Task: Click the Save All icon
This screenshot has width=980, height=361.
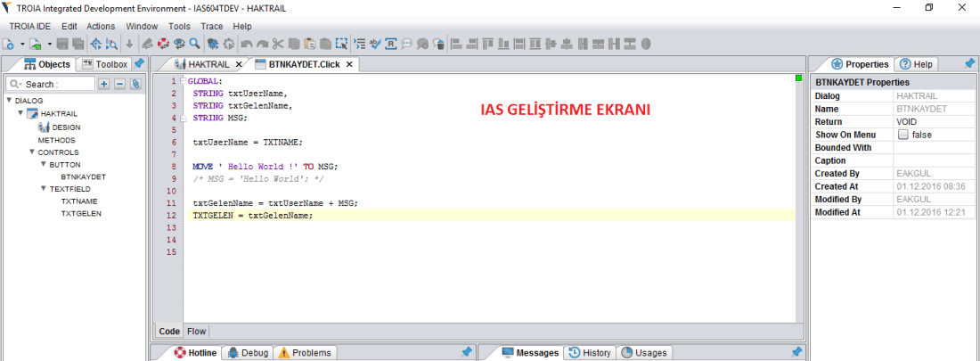Action: pos(78,44)
